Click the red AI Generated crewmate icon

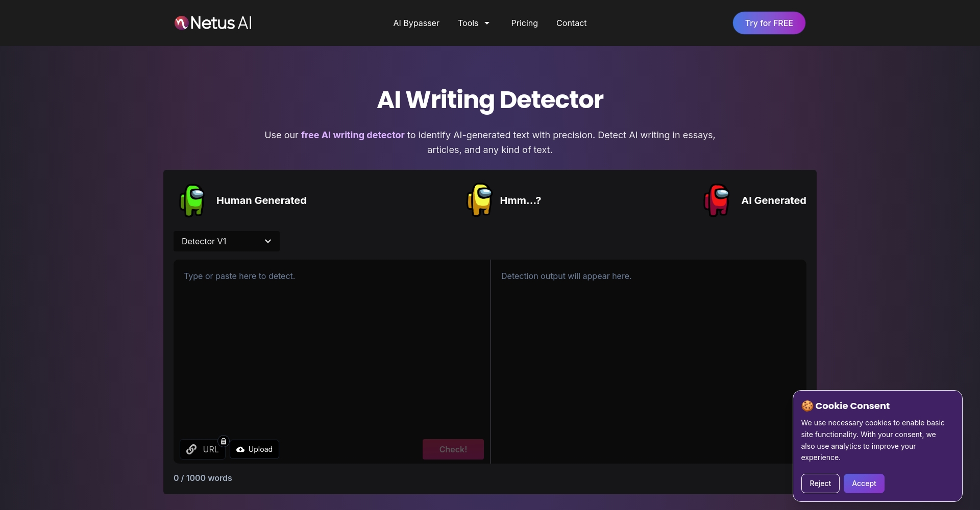pos(717,200)
